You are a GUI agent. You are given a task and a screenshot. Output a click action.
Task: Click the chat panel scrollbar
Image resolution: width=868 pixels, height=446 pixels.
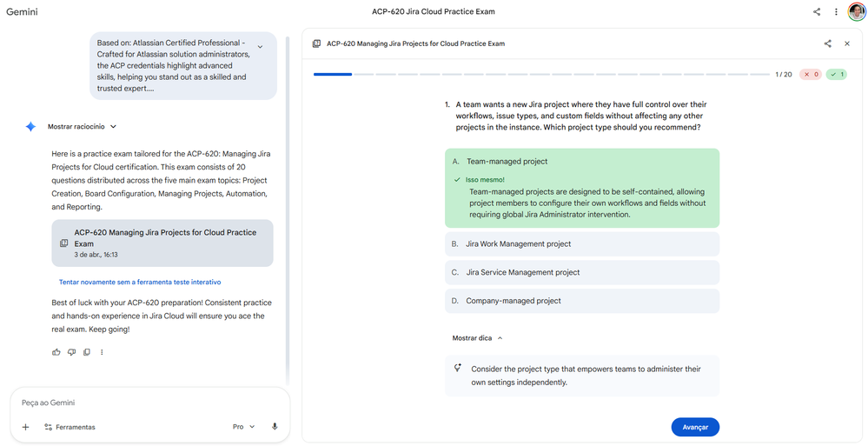coord(287,210)
